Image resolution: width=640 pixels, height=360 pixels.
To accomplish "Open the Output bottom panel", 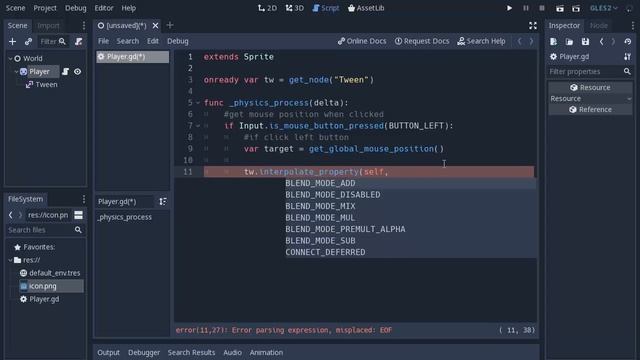I will (x=109, y=353).
